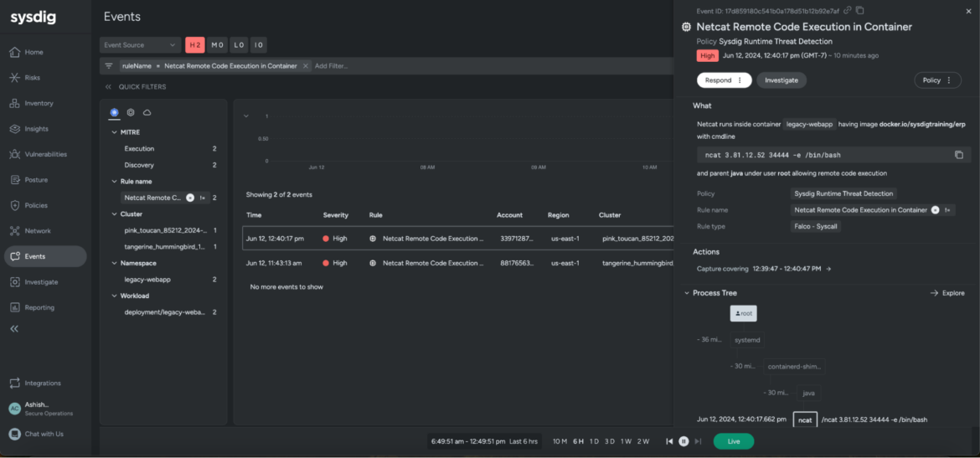Click the Integrations icon

[x=15, y=383]
